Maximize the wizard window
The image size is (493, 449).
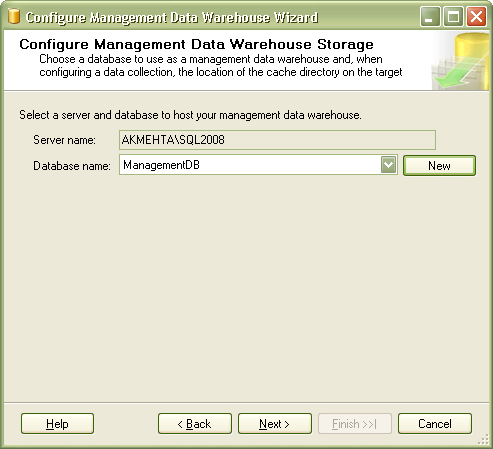pyautogui.click(x=453, y=16)
